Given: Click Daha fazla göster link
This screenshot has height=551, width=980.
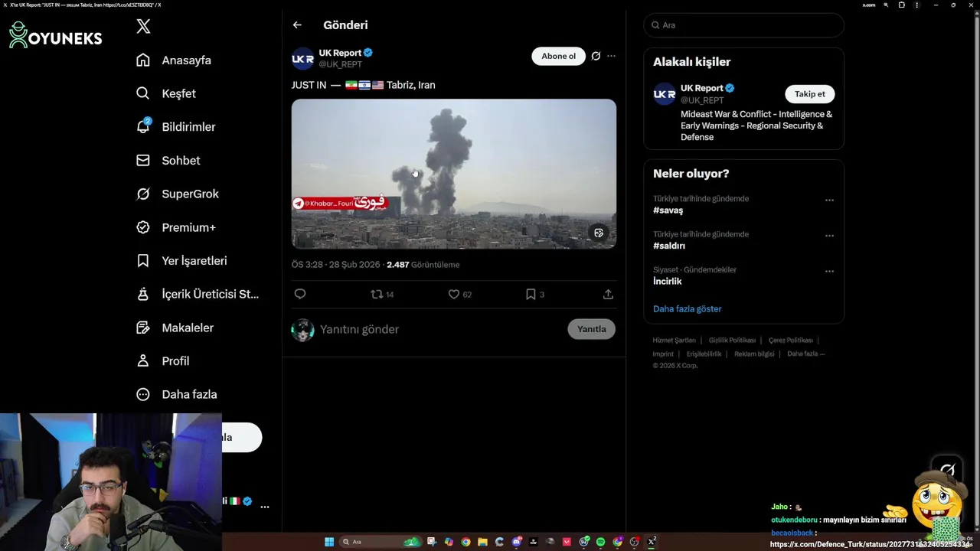Looking at the screenshot, I should [x=687, y=309].
